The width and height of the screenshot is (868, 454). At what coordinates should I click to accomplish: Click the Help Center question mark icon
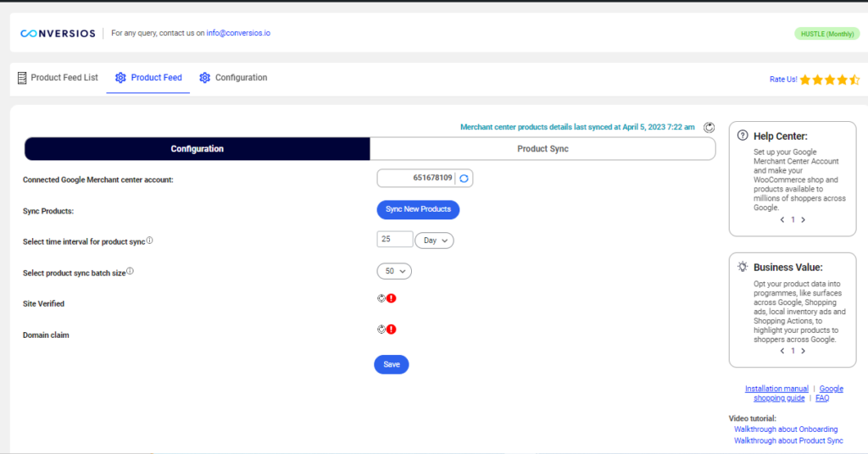tap(743, 136)
